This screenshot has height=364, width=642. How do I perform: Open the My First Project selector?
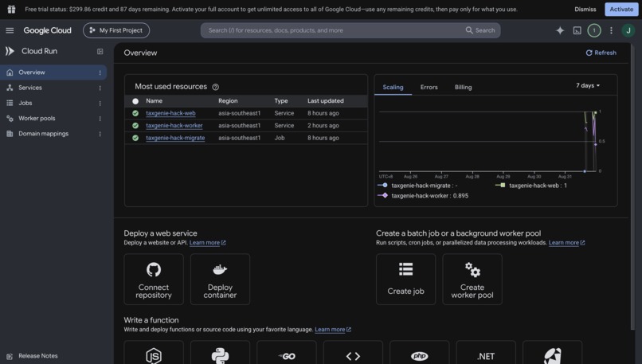click(116, 30)
